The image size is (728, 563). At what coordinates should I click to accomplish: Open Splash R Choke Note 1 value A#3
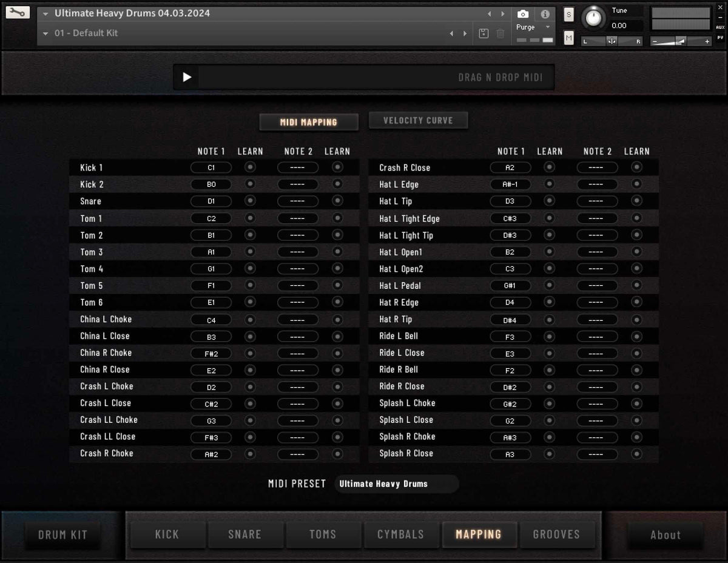pyautogui.click(x=510, y=437)
